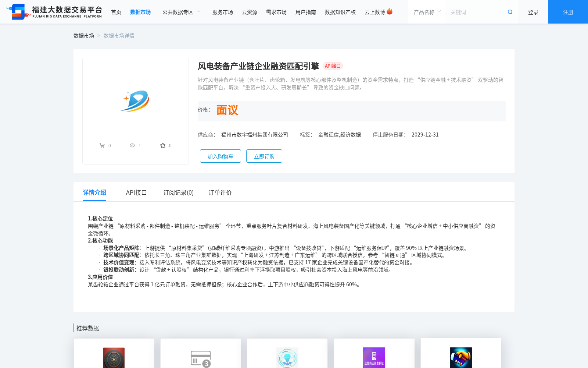Focus the 关键词 search input field
The width and height of the screenshot is (588, 368).
[x=476, y=12]
